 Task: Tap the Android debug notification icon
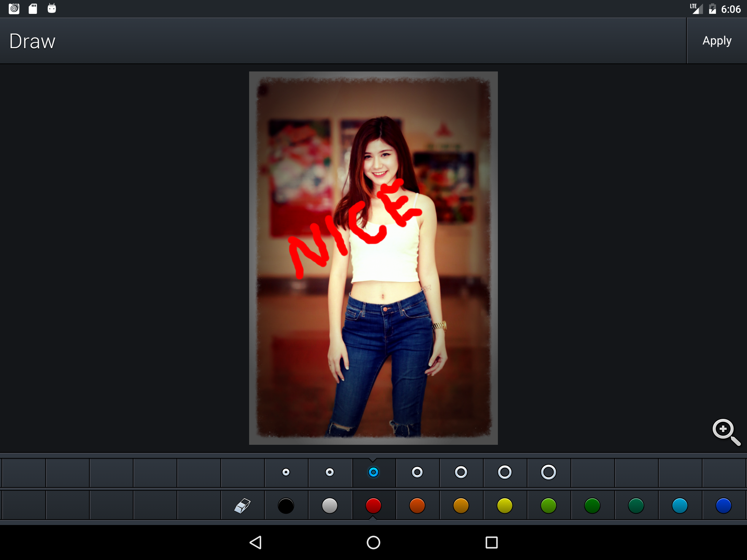pyautogui.click(x=52, y=8)
